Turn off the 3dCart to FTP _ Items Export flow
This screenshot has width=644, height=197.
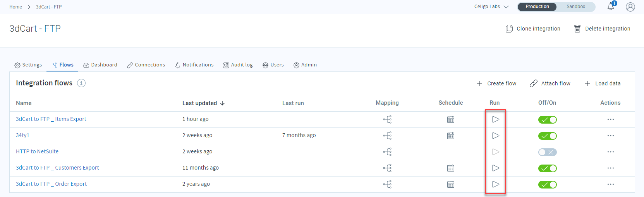tap(548, 120)
